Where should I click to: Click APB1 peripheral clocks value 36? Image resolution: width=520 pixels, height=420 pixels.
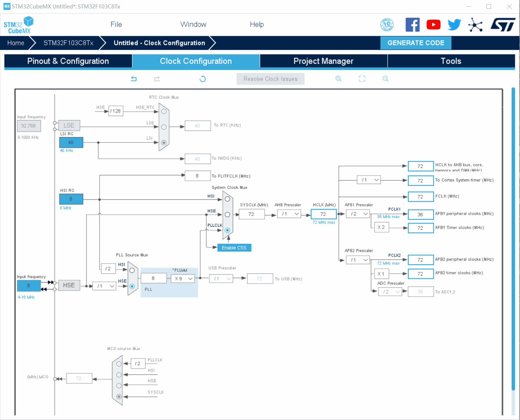coord(421,214)
